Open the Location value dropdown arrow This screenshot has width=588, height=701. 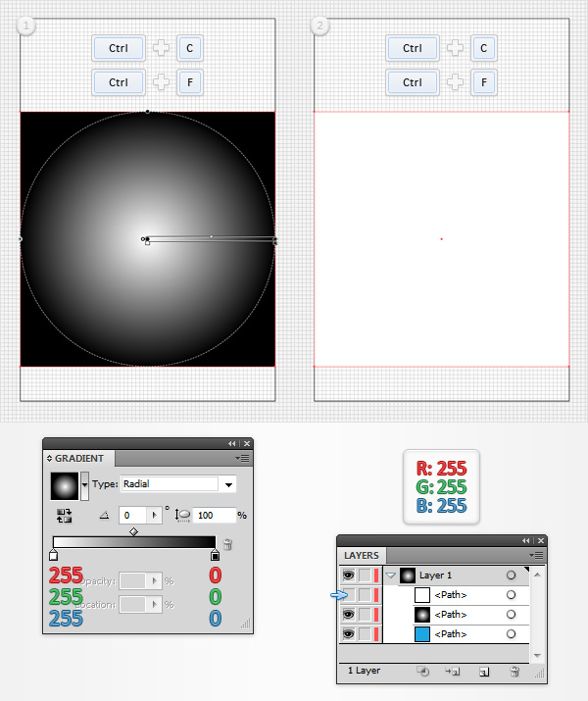pyautogui.click(x=155, y=604)
